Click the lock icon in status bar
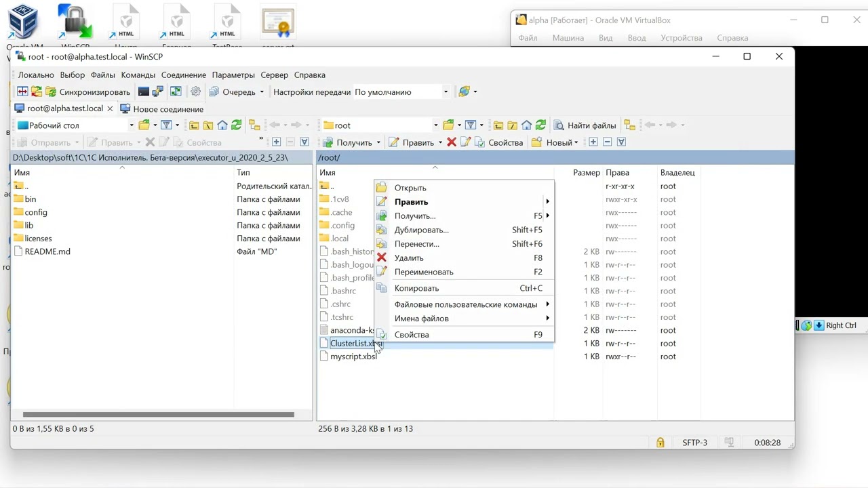 [x=660, y=443]
